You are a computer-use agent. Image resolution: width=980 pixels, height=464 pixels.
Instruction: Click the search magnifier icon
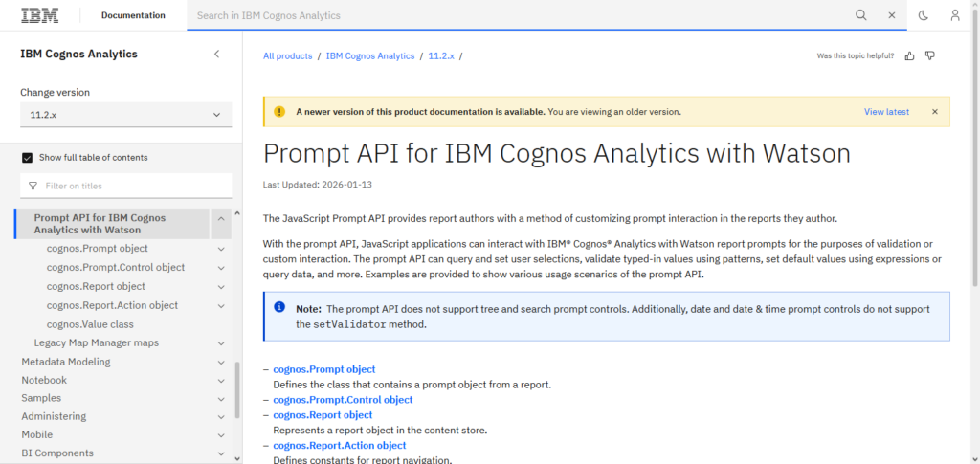(861, 15)
